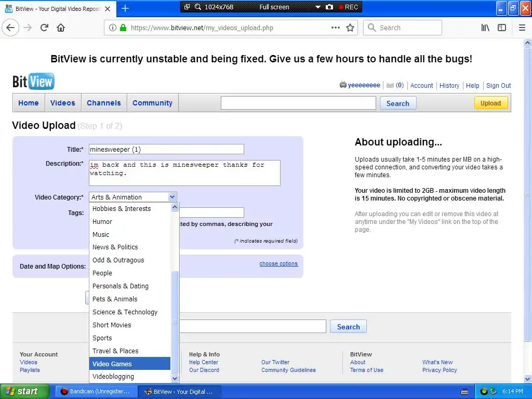The width and height of the screenshot is (532, 399).
Task: Click the yellow Upload button
Action: (490, 103)
